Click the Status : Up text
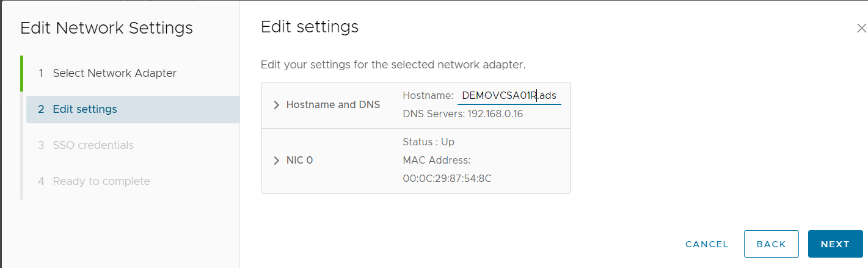 [x=428, y=142]
